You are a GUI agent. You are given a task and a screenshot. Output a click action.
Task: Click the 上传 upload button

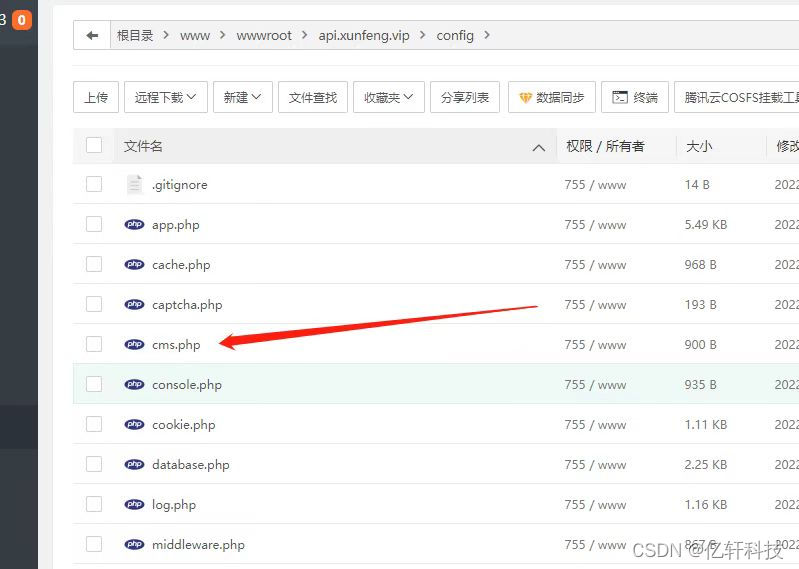96,97
